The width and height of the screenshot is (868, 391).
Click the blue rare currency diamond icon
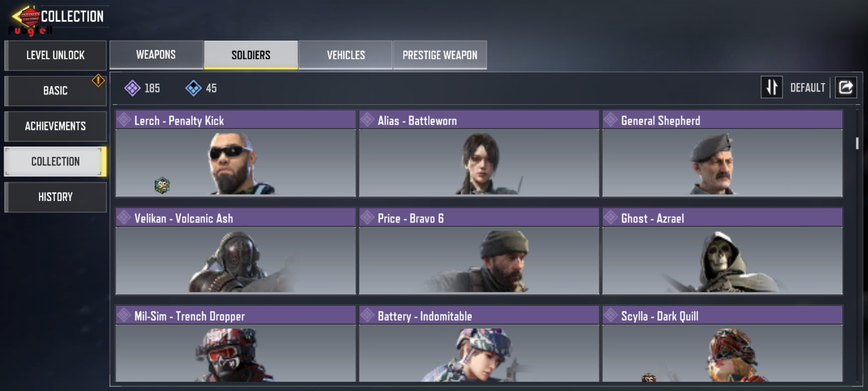tap(193, 88)
